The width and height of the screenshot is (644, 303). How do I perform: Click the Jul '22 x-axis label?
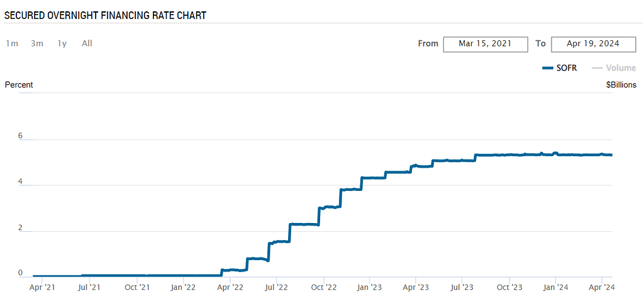pyautogui.click(x=277, y=287)
